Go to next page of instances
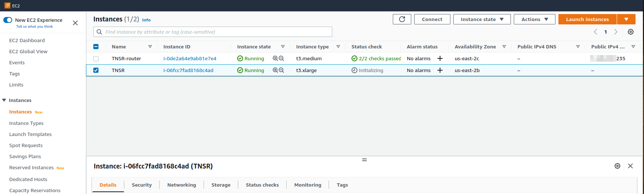 tap(616, 32)
